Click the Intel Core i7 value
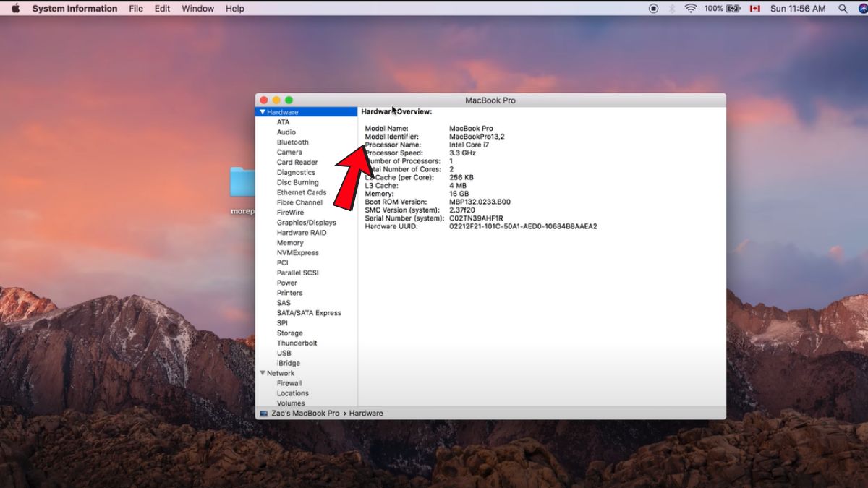This screenshot has width=868, height=488. tap(469, 145)
